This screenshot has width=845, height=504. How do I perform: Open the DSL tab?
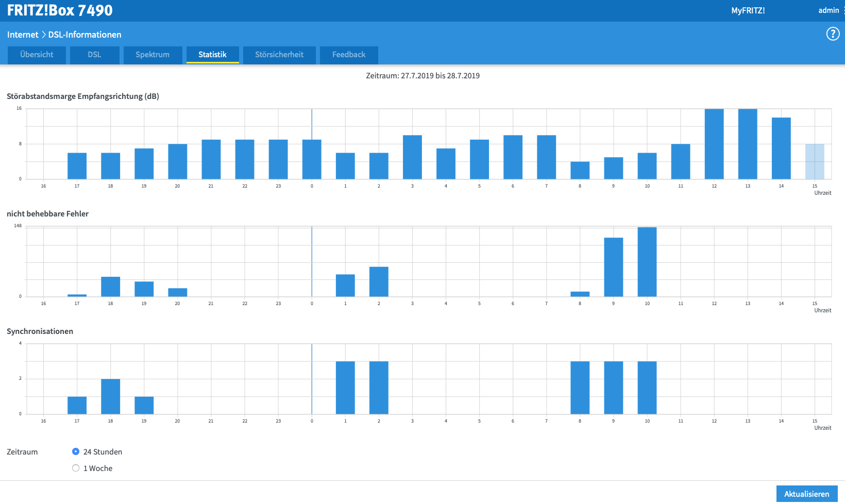(x=94, y=55)
